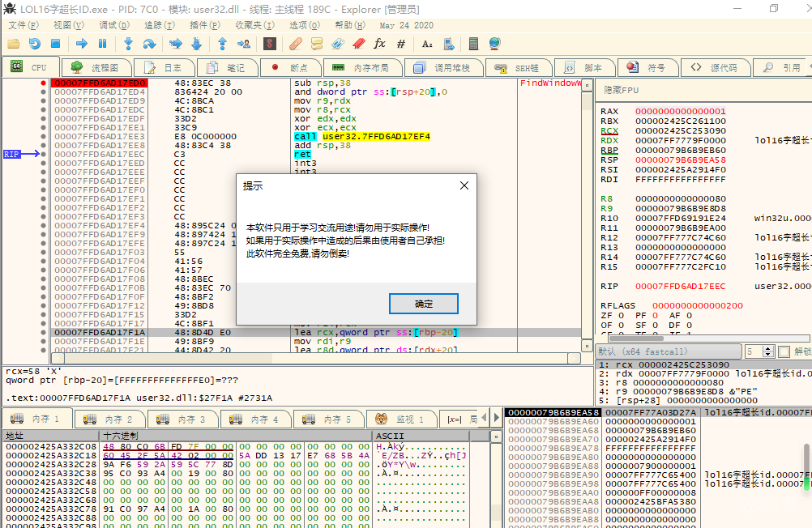Click the Open file folder icon
This screenshot has width=812, height=528.
coord(14,44)
